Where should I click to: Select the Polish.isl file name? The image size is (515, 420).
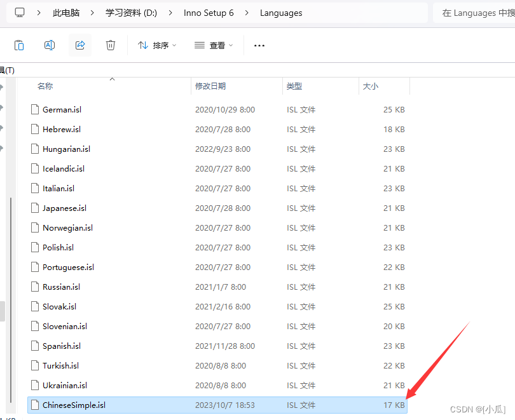(x=58, y=247)
